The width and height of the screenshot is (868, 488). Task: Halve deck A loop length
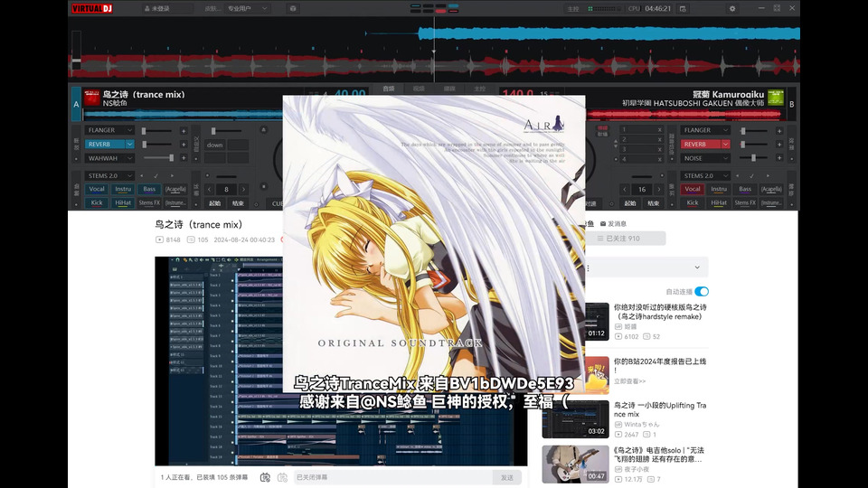click(209, 189)
